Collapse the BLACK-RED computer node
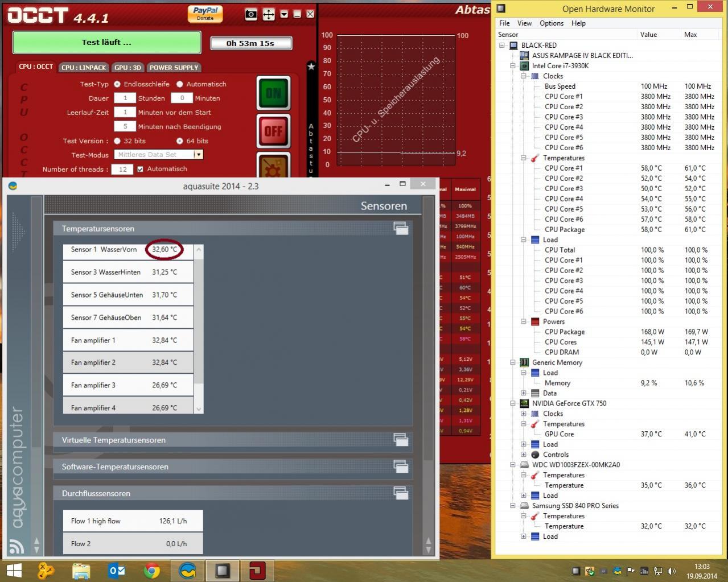Screen dimensions: 728x582 (502, 46)
